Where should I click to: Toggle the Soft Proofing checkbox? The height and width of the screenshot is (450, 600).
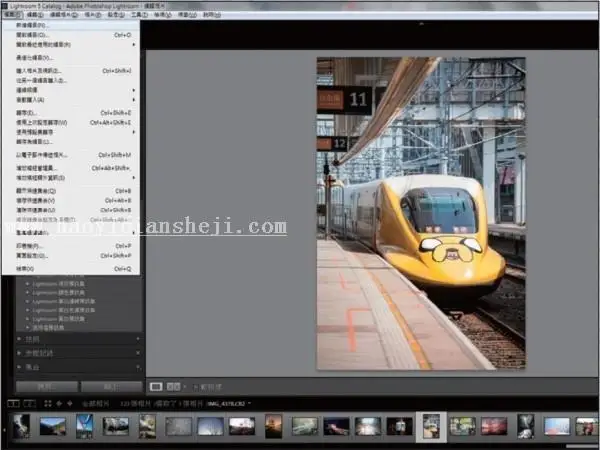coord(196,387)
